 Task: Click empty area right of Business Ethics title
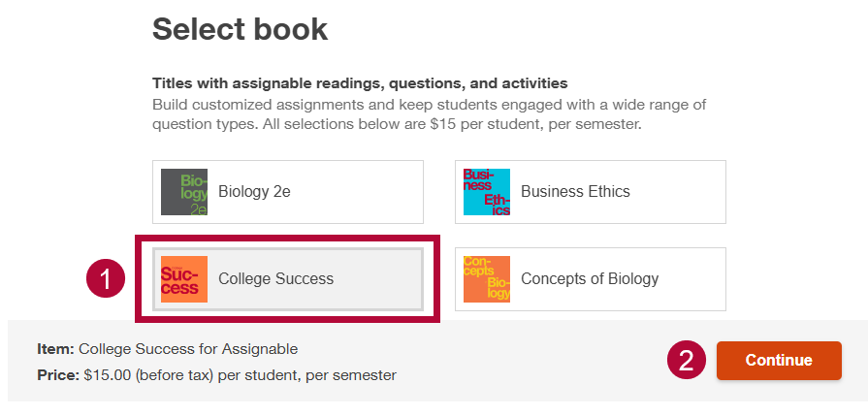(x=679, y=192)
